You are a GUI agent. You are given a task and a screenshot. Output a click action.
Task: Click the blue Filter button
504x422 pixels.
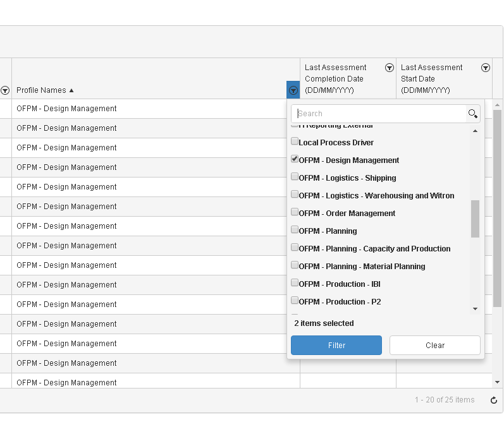(x=336, y=346)
